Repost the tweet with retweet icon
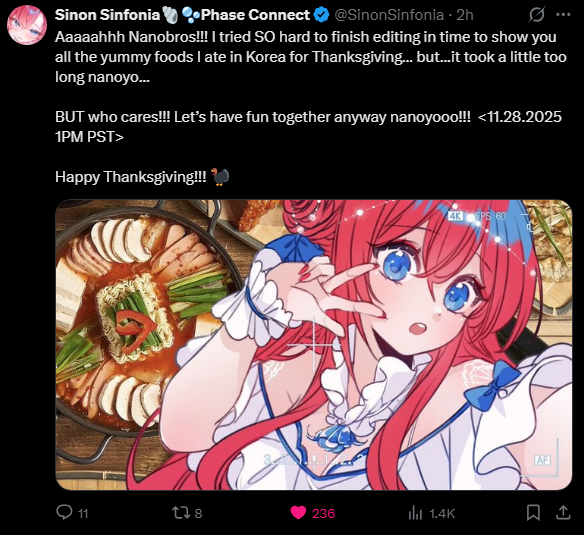Viewport: 584px width, 535px height. click(x=182, y=513)
